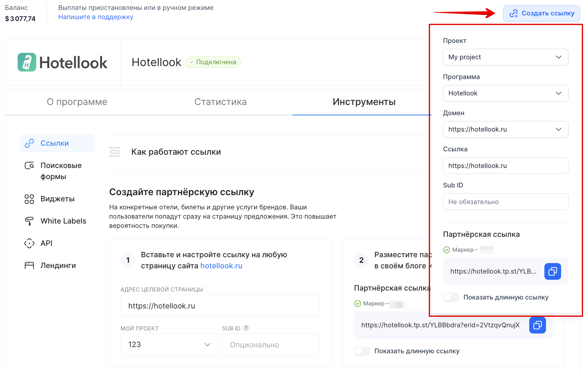The height and width of the screenshot is (373, 588).
Task: Focus the Sub ID field with Не обязательно
Action: coord(505,202)
